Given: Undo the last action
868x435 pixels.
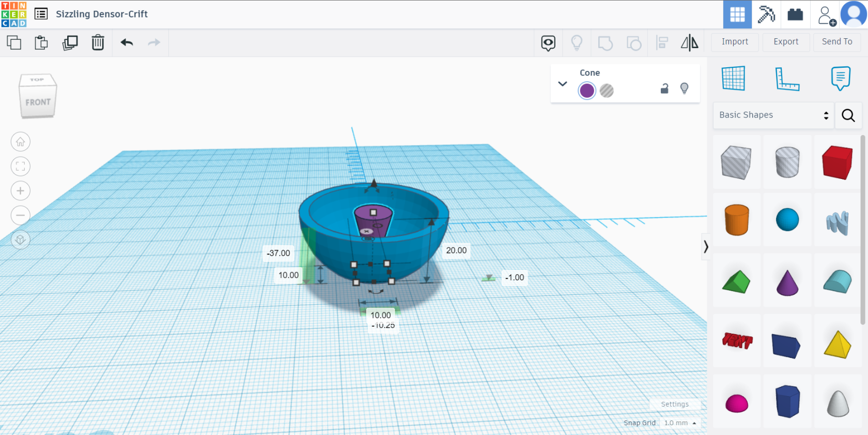Looking at the screenshot, I should click(x=127, y=42).
